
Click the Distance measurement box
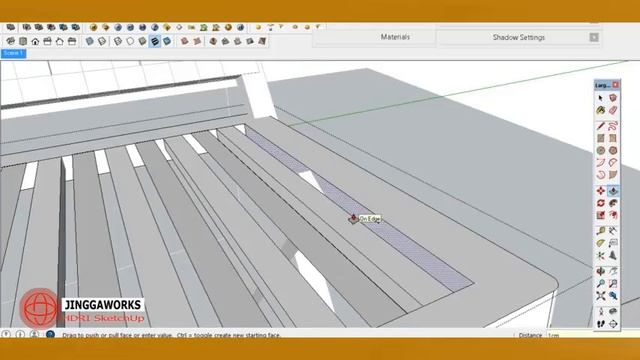[592, 335]
